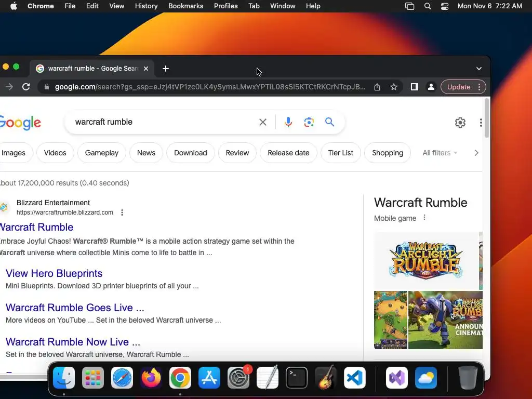Open Launchpad from the dock
This screenshot has height=399, width=532.
pos(93,378)
